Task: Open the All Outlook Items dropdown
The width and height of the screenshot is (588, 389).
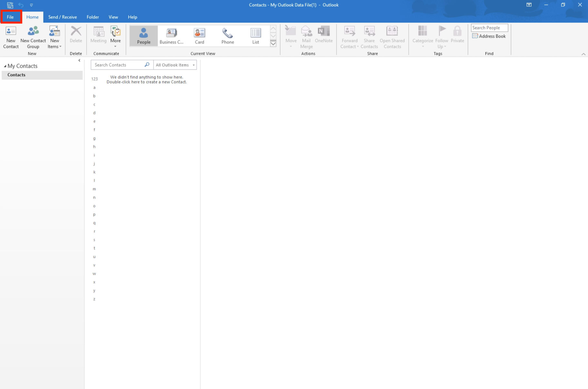Action: (175, 65)
